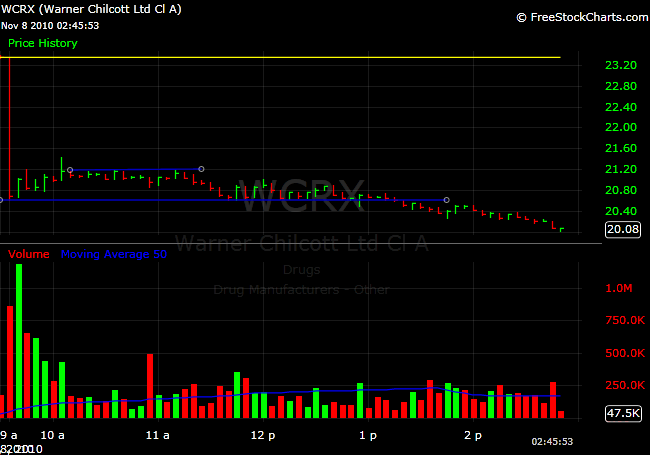Viewport: 650px width, 455px height.
Task: Click the Nov 8 2010 timestamp text
Action: [x=50, y=26]
